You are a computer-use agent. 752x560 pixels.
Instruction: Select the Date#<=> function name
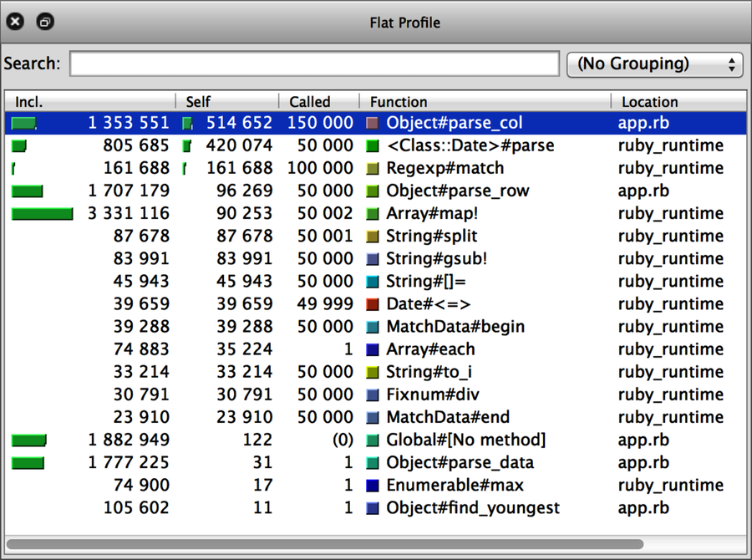[429, 303]
